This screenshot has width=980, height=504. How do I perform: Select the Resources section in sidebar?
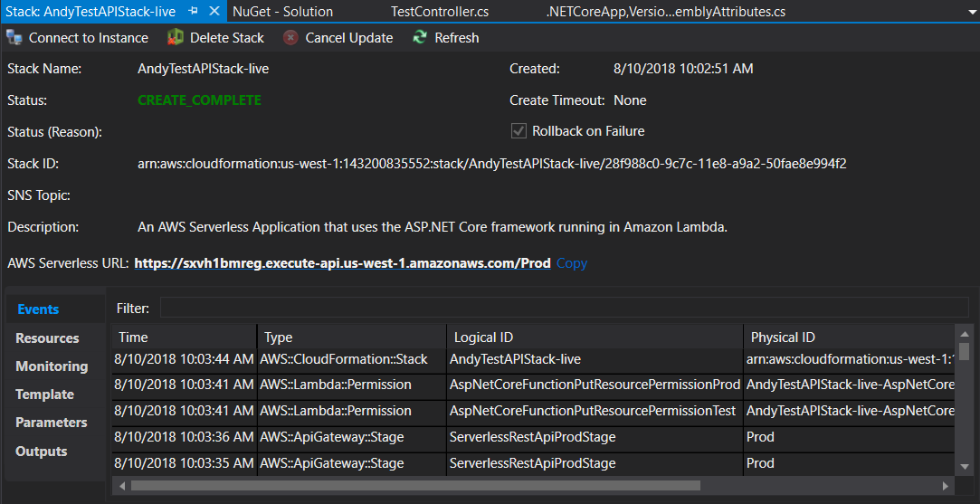pyautogui.click(x=47, y=338)
